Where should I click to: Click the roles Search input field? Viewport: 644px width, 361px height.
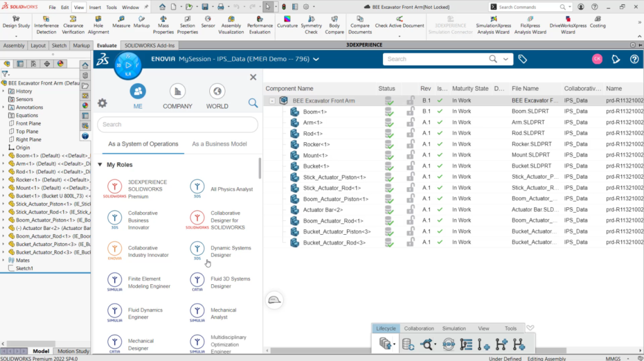click(x=178, y=125)
